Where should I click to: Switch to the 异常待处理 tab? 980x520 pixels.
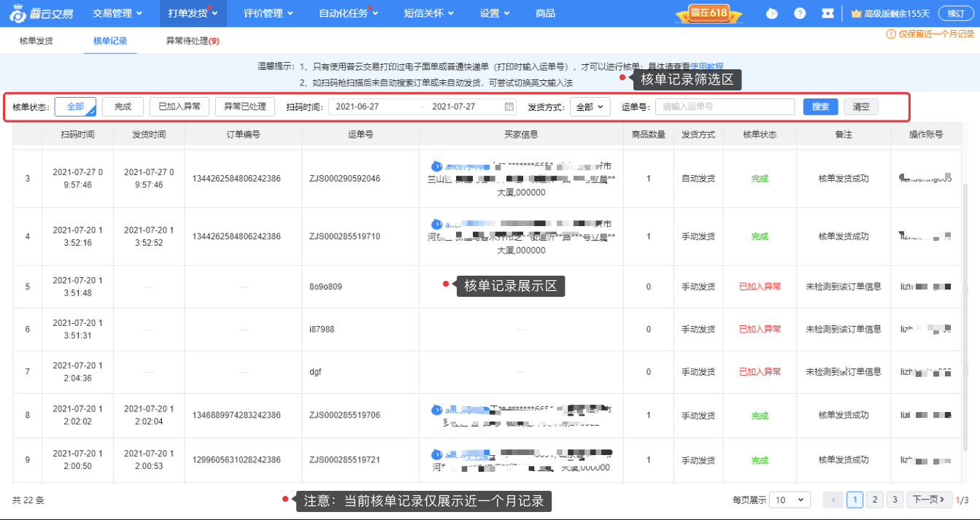[x=193, y=41]
